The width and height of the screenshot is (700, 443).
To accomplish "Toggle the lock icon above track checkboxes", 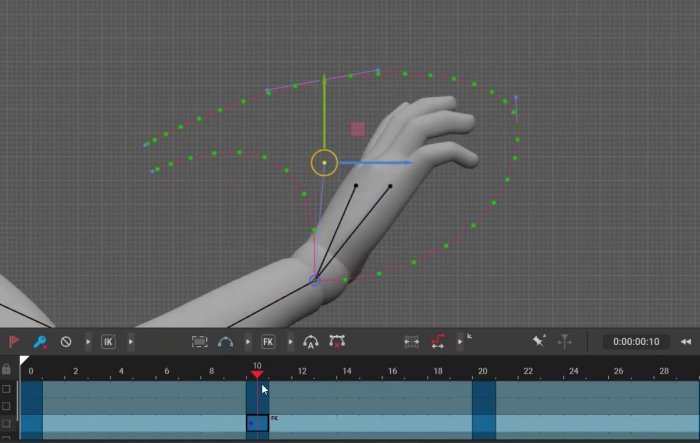I will (7, 370).
